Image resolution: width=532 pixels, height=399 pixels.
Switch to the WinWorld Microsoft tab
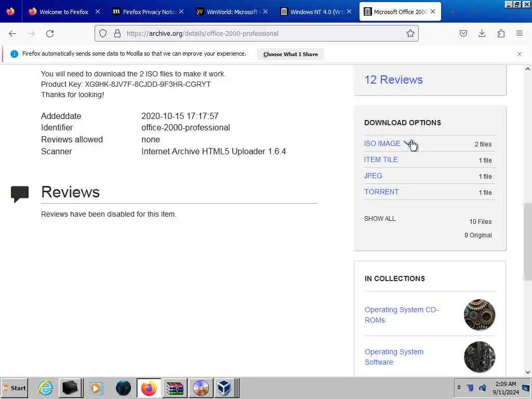point(232,12)
